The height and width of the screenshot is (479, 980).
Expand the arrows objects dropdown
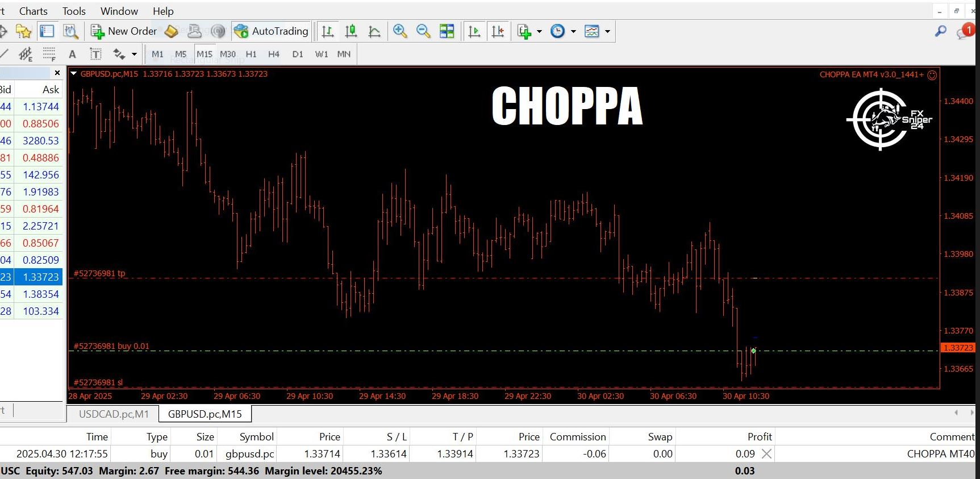[134, 55]
